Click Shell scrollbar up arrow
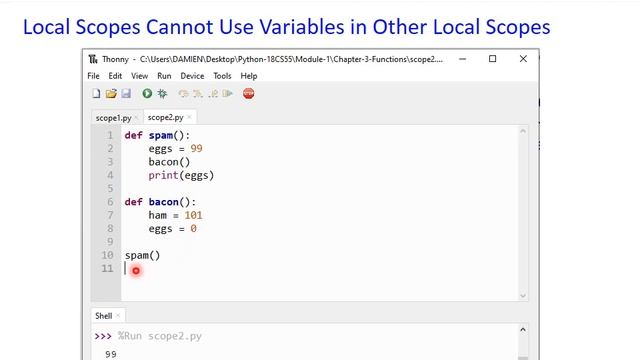This screenshot has width=640, height=360. tap(523, 329)
